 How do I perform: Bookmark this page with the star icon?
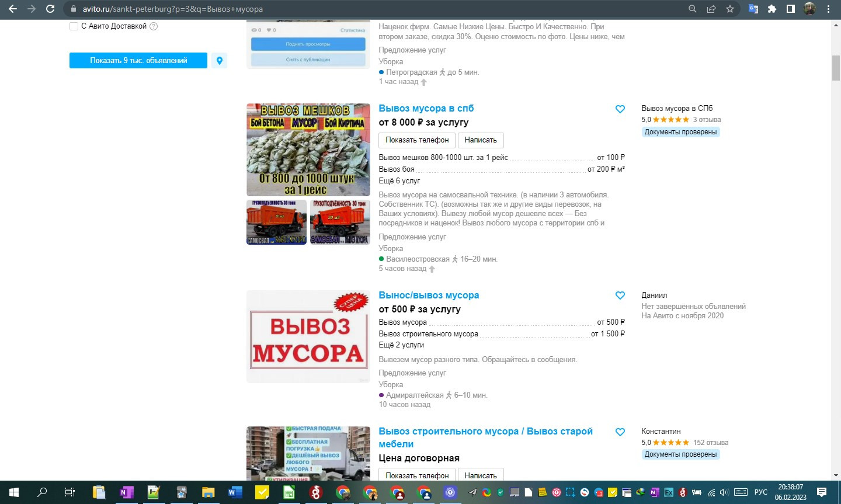(730, 9)
